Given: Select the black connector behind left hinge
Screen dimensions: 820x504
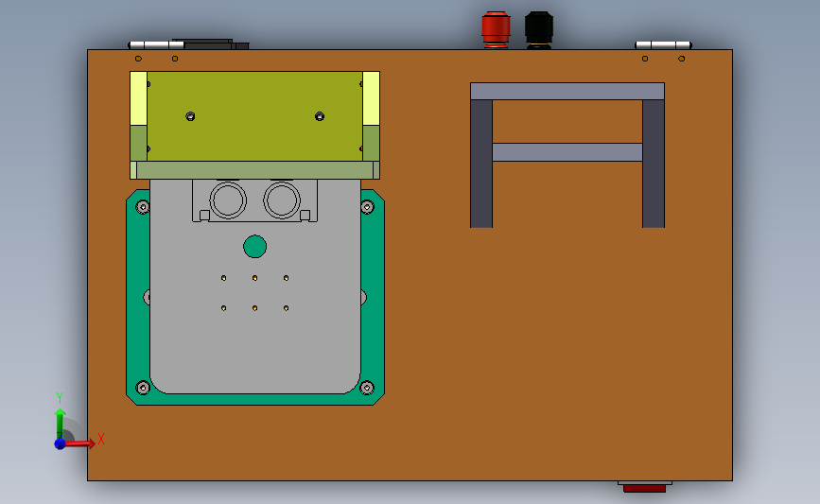Looking at the screenshot, I should 215,43.
